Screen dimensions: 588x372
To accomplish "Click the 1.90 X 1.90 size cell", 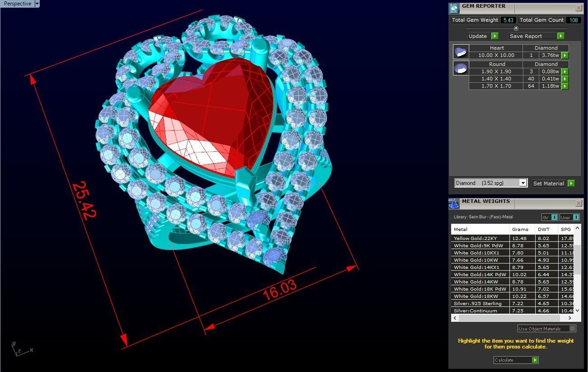I will pyautogui.click(x=496, y=71).
